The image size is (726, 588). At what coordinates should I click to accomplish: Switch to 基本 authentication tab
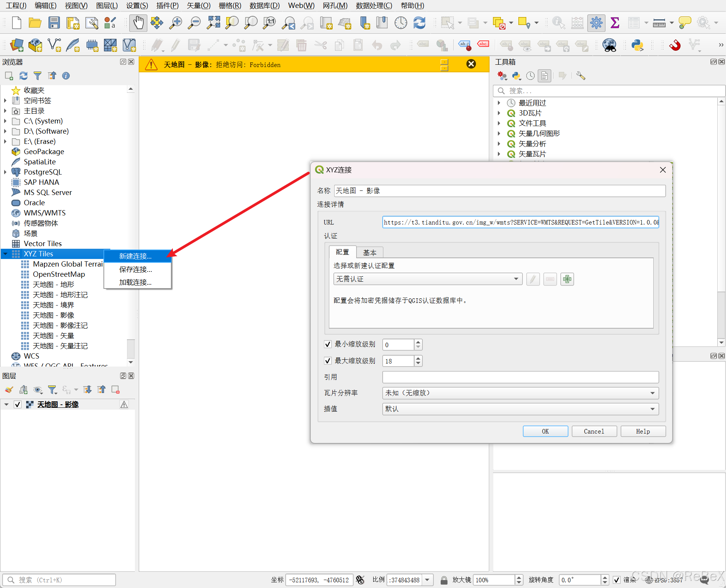369,252
